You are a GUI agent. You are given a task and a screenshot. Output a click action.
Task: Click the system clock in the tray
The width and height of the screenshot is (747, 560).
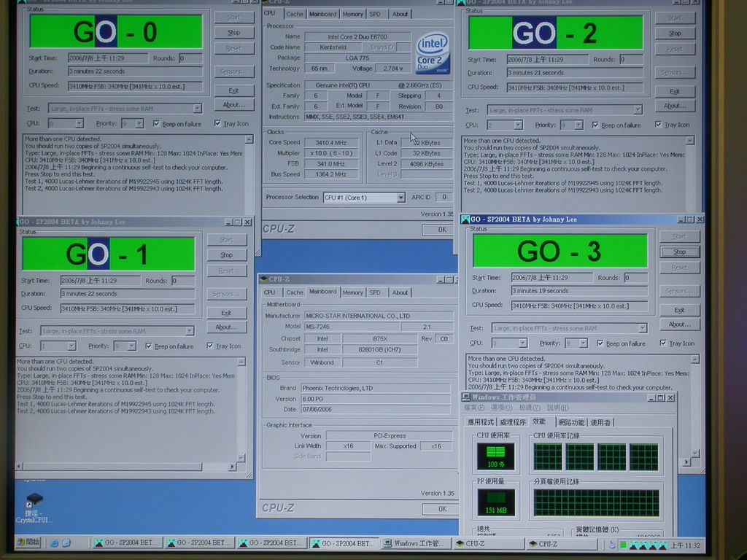(x=685, y=545)
